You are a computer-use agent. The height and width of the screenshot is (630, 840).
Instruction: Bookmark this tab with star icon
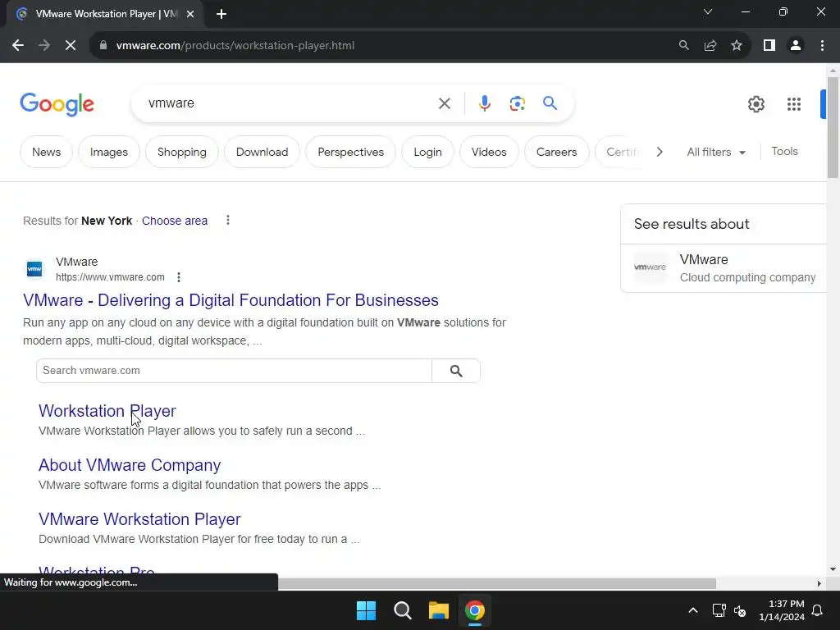737,46
